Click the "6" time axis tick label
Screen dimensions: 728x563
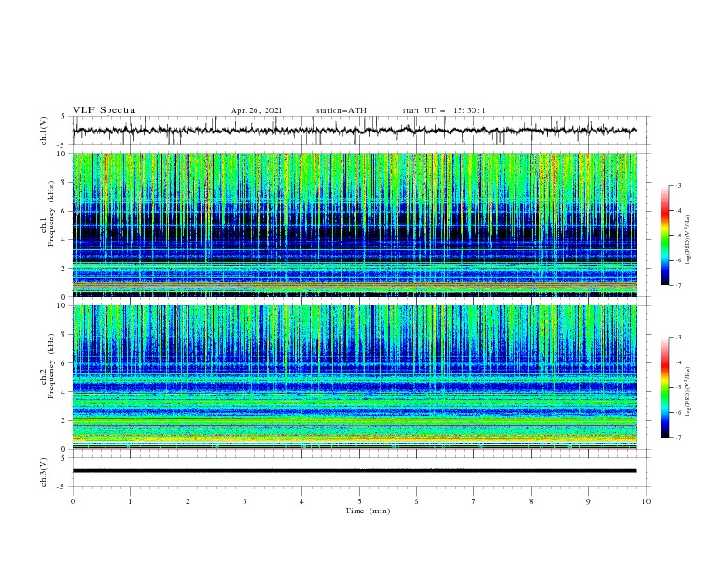click(x=416, y=501)
